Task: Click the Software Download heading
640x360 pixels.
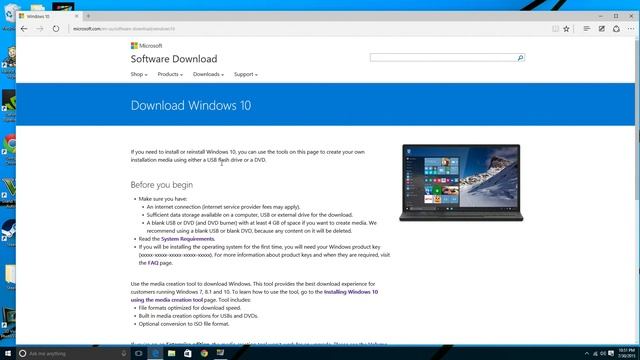Action: [174, 59]
